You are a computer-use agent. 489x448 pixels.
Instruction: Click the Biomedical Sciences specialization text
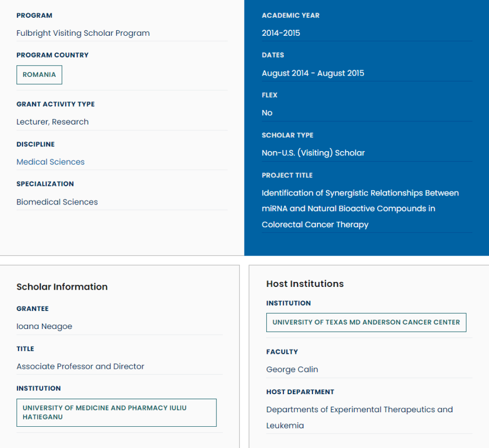pyautogui.click(x=57, y=202)
